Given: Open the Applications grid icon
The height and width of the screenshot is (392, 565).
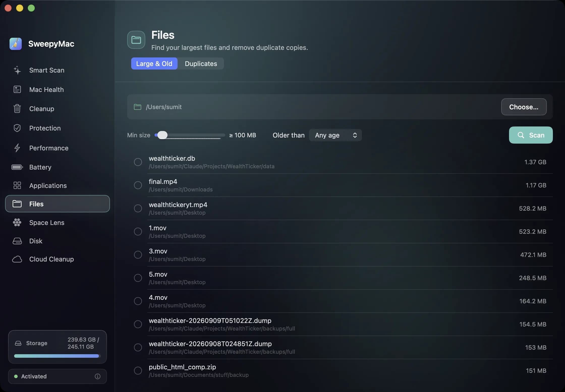Looking at the screenshot, I should point(17,185).
